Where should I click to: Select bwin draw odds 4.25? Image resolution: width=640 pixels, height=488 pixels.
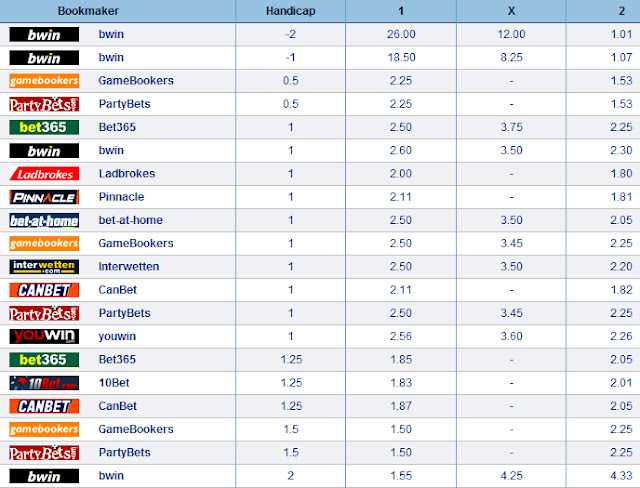[511, 476]
